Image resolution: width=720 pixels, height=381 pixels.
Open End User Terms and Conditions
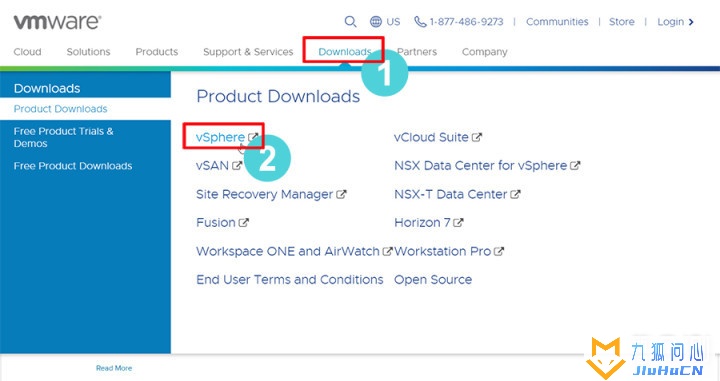coord(290,280)
